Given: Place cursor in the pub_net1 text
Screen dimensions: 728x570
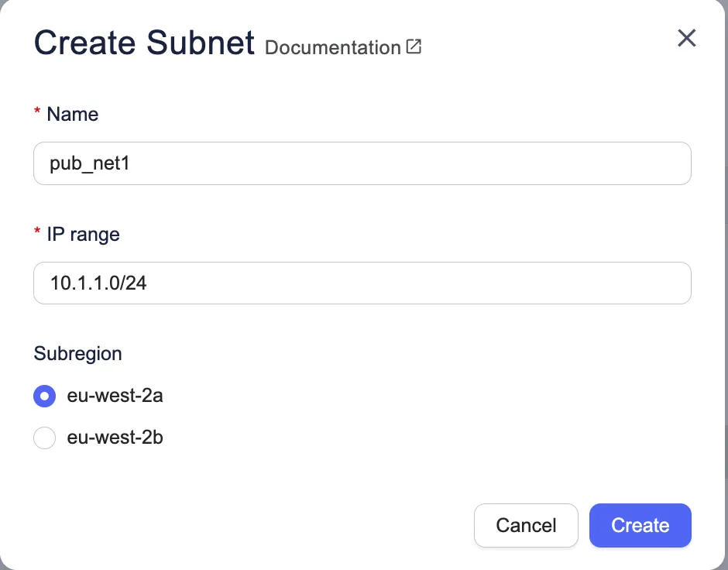Looking at the screenshot, I should (88, 164).
